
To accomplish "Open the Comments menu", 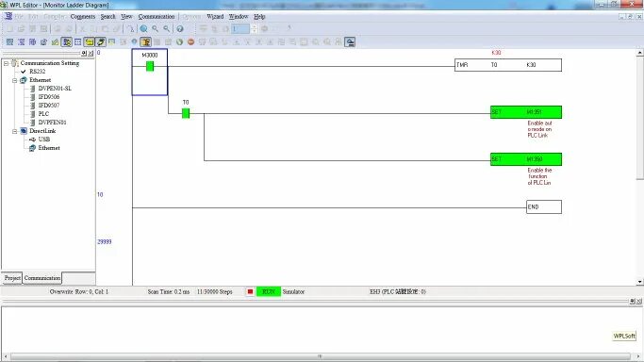I will [83, 16].
